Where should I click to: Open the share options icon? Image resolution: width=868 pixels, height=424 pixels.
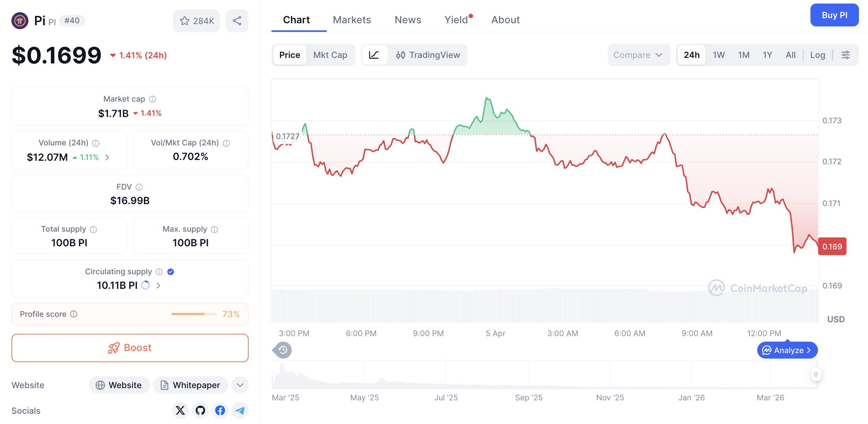[237, 20]
